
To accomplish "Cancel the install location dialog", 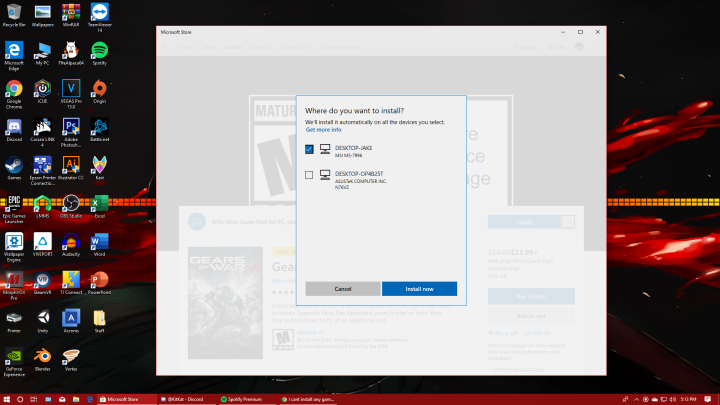I will tap(342, 288).
